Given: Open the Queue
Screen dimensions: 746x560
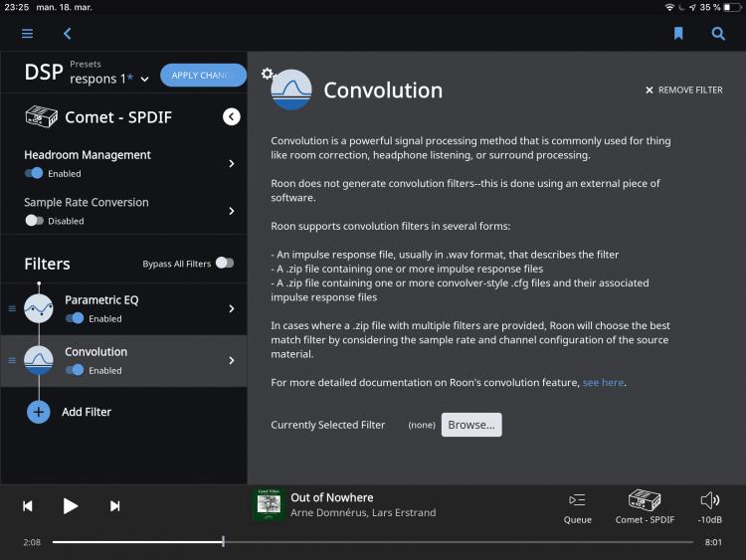Looking at the screenshot, I should coord(577,508).
